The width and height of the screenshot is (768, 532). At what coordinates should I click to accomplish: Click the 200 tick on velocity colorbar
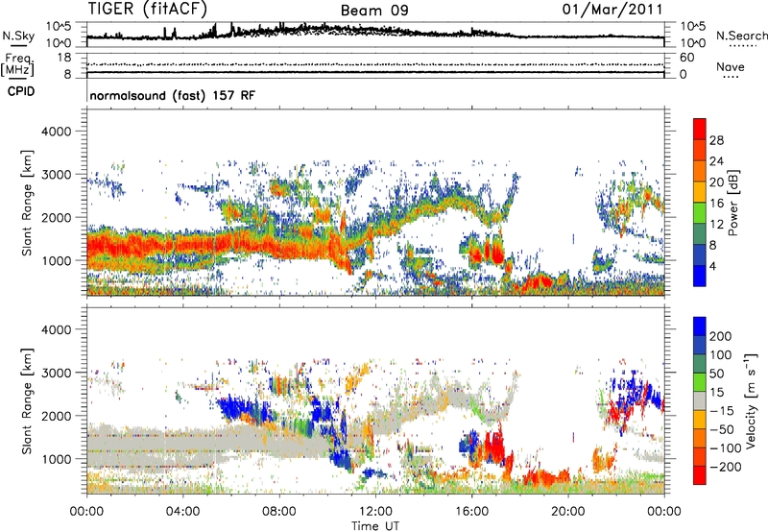pos(721,336)
